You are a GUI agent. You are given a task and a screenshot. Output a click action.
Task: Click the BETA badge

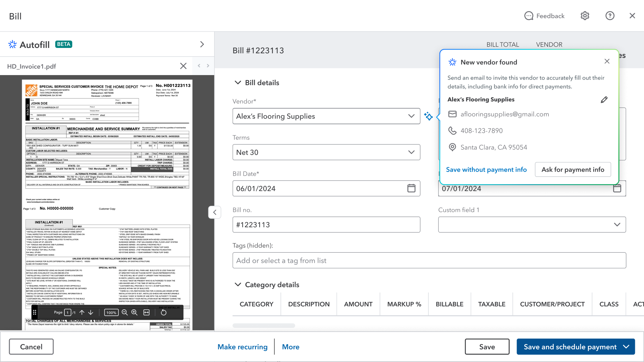pos(64,44)
